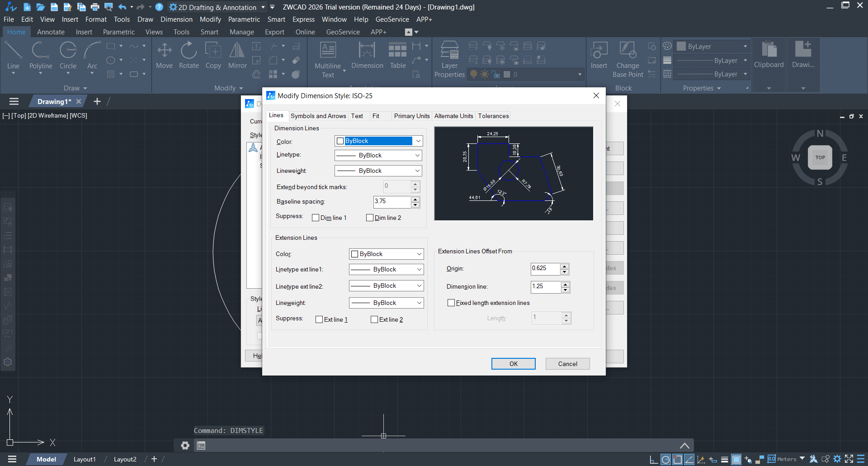Open the Parametric menu
868x466 pixels.
tap(244, 19)
